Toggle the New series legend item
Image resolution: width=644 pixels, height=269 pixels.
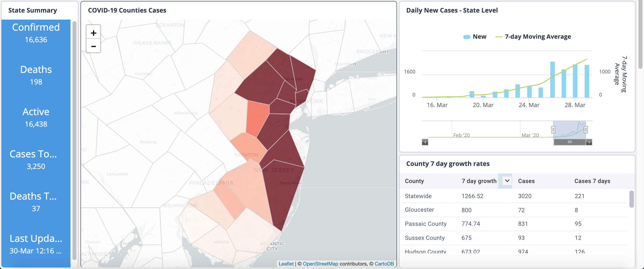click(475, 37)
